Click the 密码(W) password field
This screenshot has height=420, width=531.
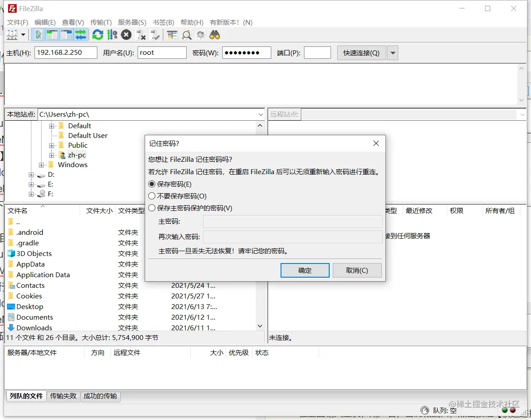(246, 53)
